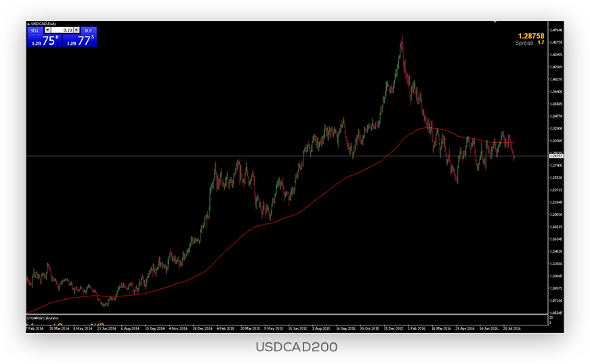Click the BUY button in trade panel
This screenshot has width=590, height=364.
89,30
